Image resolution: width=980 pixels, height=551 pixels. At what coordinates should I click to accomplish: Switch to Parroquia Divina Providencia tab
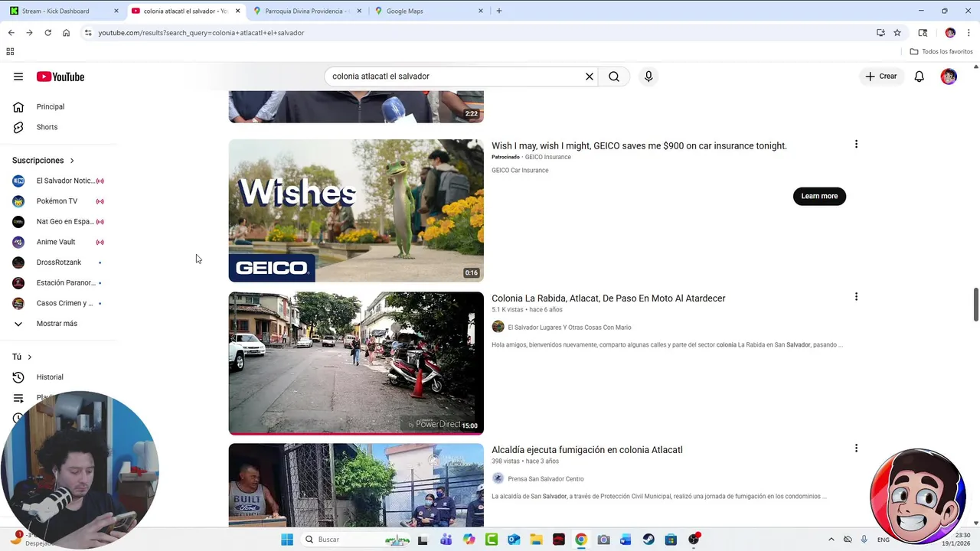[306, 11]
